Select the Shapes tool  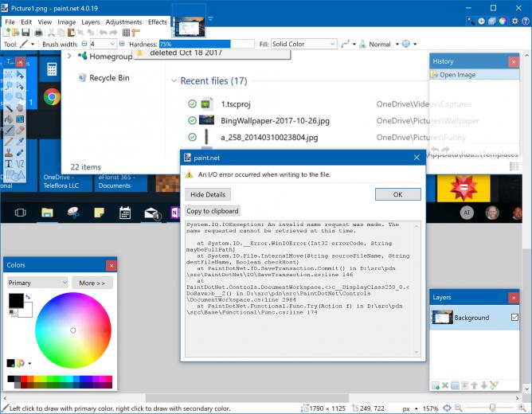coord(15,175)
